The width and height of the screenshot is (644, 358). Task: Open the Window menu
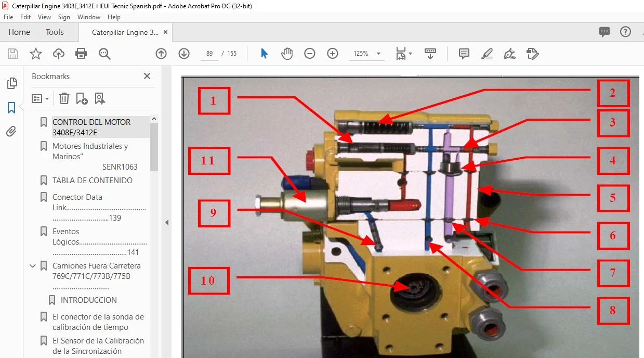click(89, 17)
